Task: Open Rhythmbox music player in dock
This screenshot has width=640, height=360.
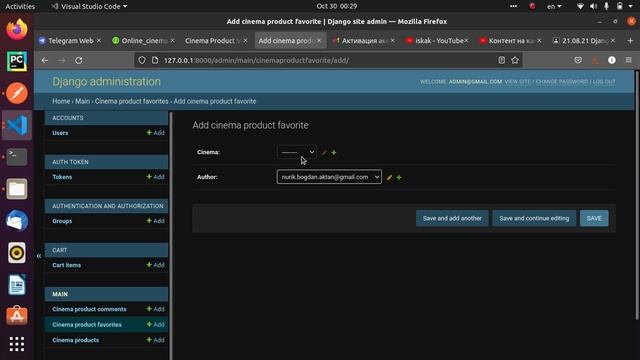Action: tap(17, 253)
